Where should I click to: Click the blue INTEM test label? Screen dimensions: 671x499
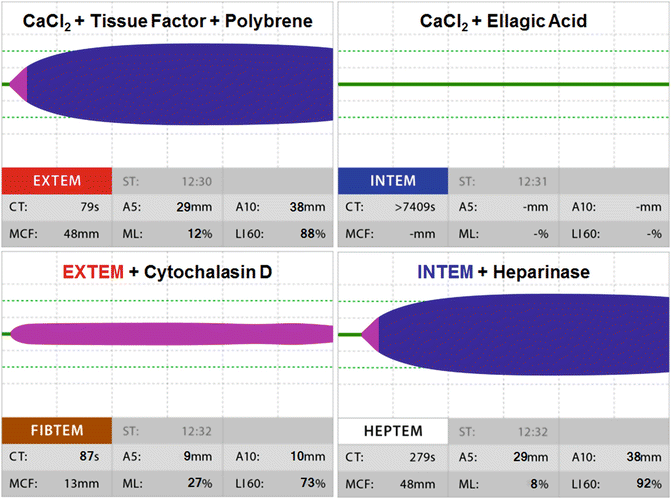click(x=392, y=181)
